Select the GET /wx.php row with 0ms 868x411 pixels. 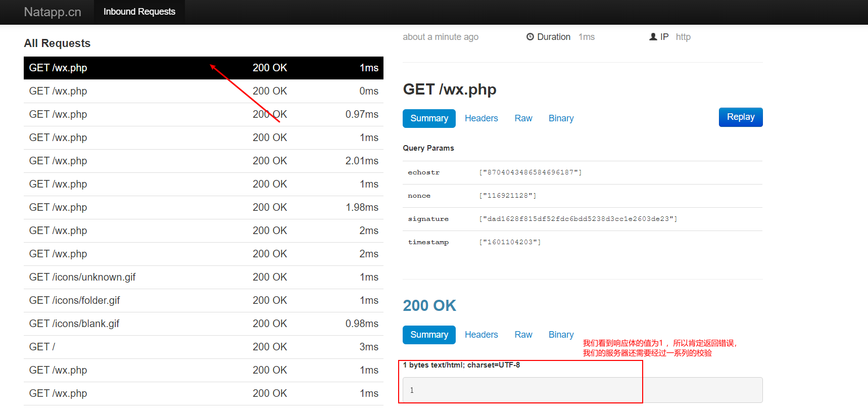click(x=204, y=91)
